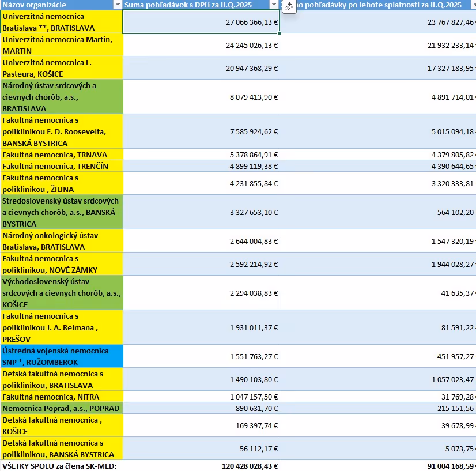Open filter dropdown for Názov organizácie column
The width and height of the screenshot is (476, 471).
118,5
